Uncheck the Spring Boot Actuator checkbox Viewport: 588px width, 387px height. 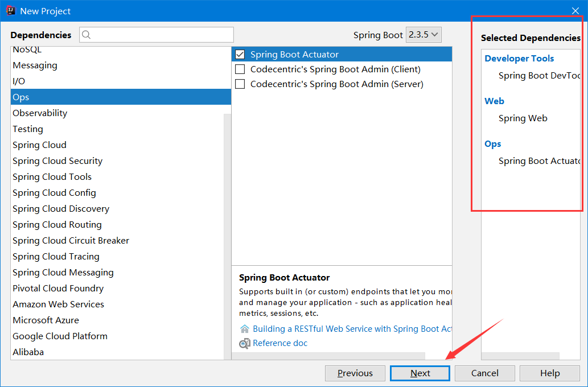tap(240, 55)
